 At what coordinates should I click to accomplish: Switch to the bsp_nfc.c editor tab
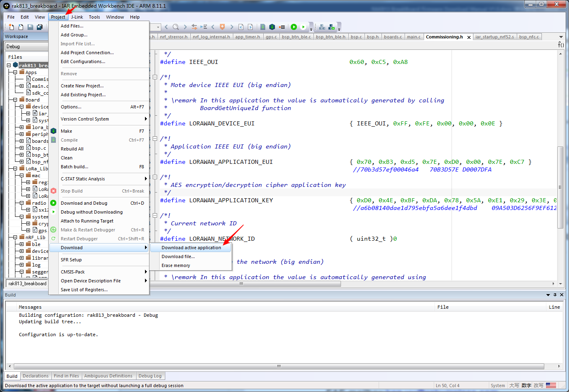(529, 37)
